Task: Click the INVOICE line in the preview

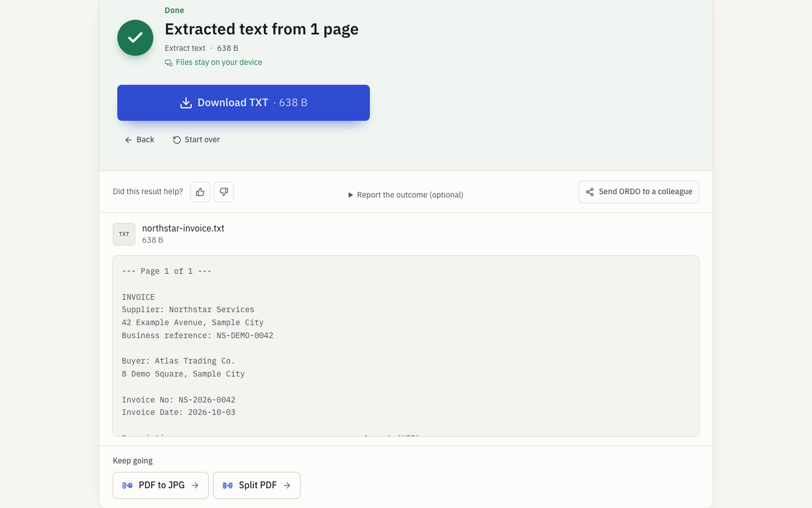Action: click(138, 297)
